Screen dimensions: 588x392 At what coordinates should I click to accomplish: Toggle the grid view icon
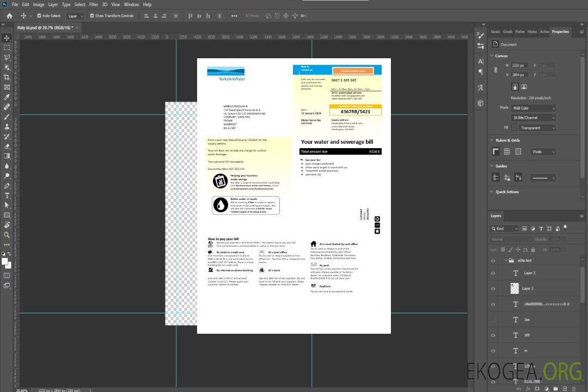(x=507, y=151)
